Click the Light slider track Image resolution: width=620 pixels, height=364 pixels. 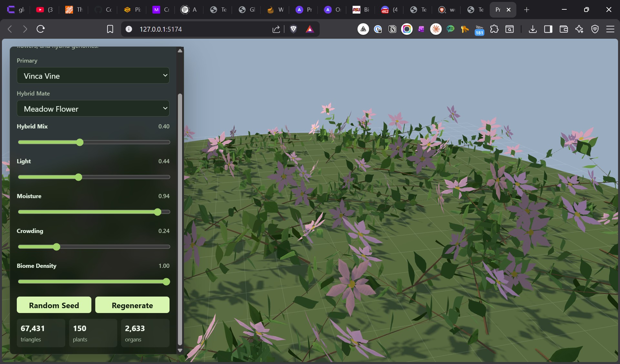click(x=94, y=177)
